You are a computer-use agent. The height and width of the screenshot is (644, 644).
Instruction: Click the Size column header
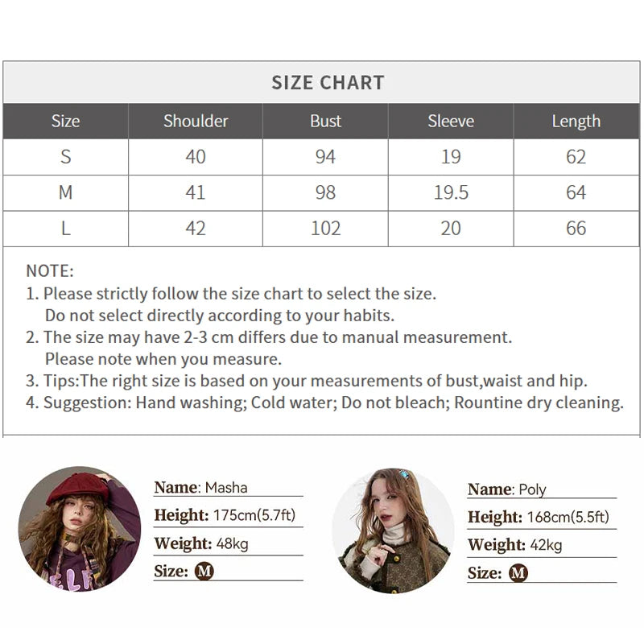[x=66, y=122]
